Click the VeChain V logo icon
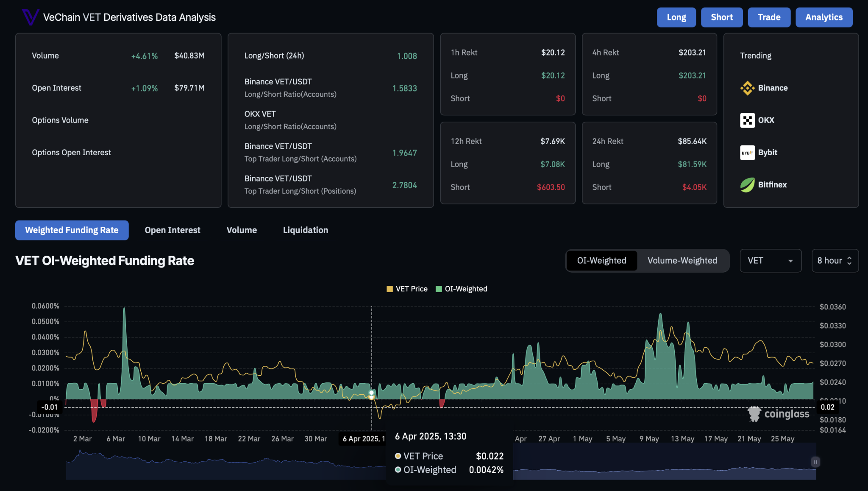The image size is (868, 491). click(30, 17)
